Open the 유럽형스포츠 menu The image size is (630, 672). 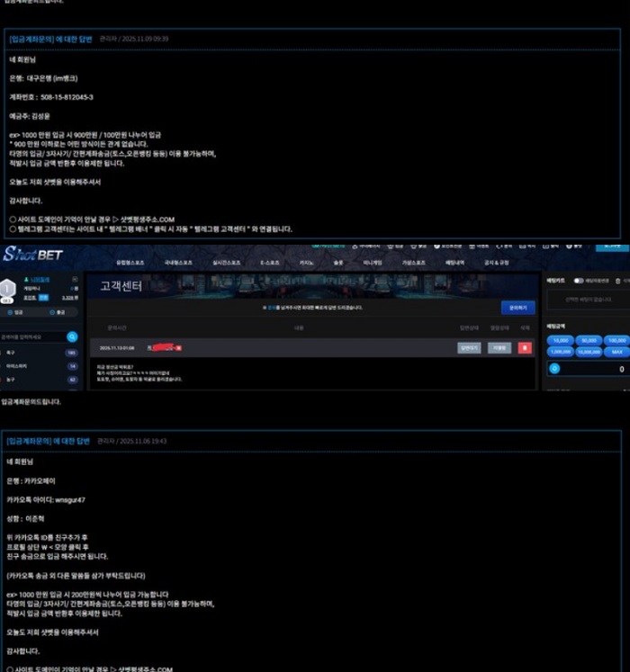click(130, 262)
